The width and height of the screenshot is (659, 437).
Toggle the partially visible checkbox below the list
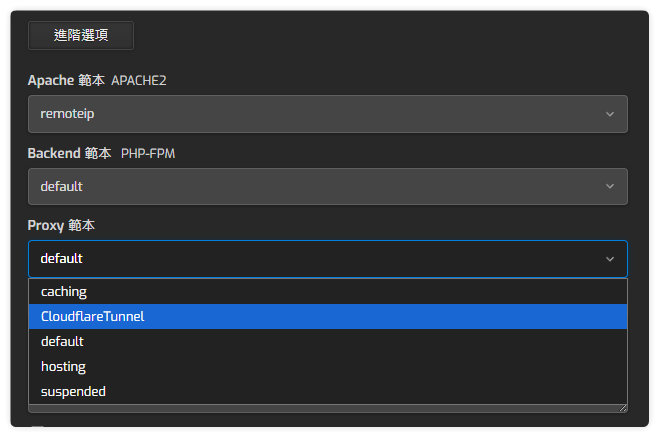38,429
